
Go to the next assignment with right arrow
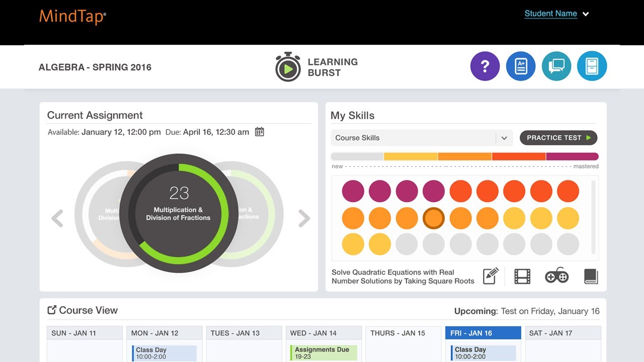click(x=304, y=218)
